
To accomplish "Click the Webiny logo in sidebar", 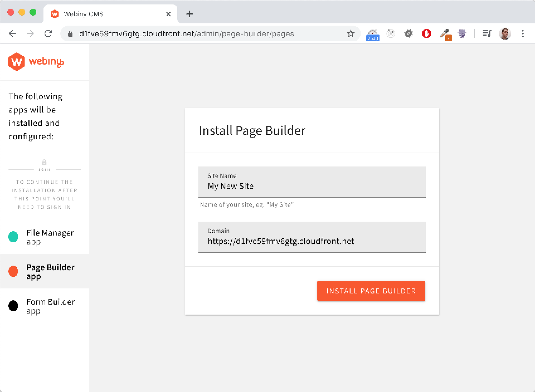I will [x=36, y=62].
